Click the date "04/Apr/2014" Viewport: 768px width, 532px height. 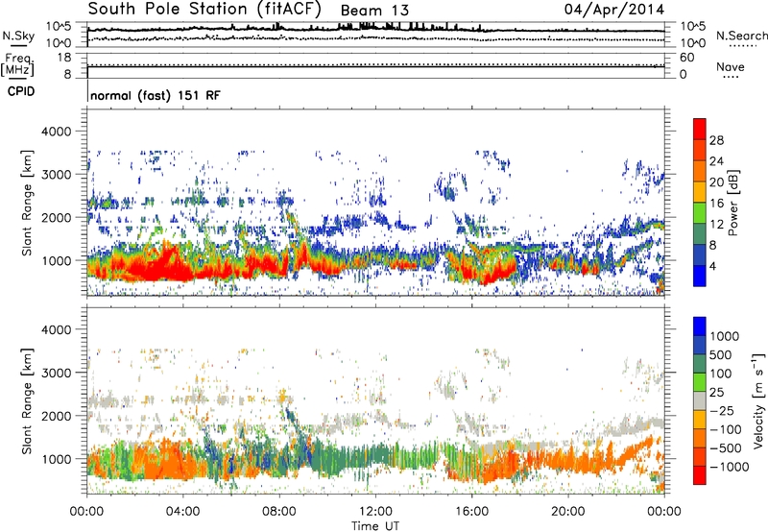click(x=614, y=10)
